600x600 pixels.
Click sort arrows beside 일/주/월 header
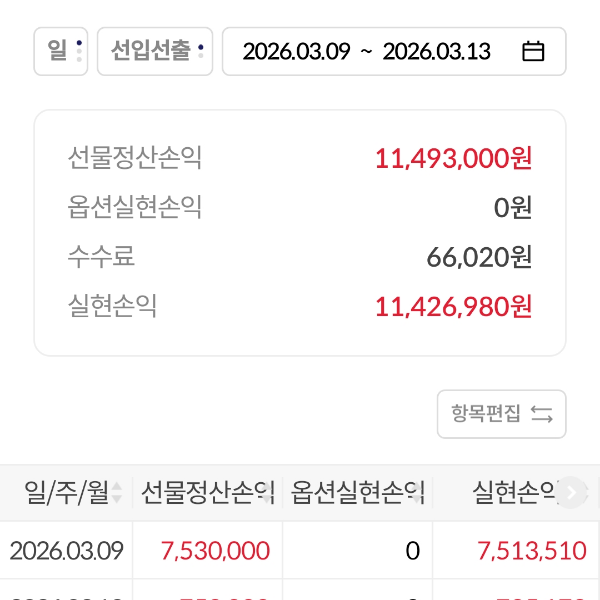pos(117,492)
